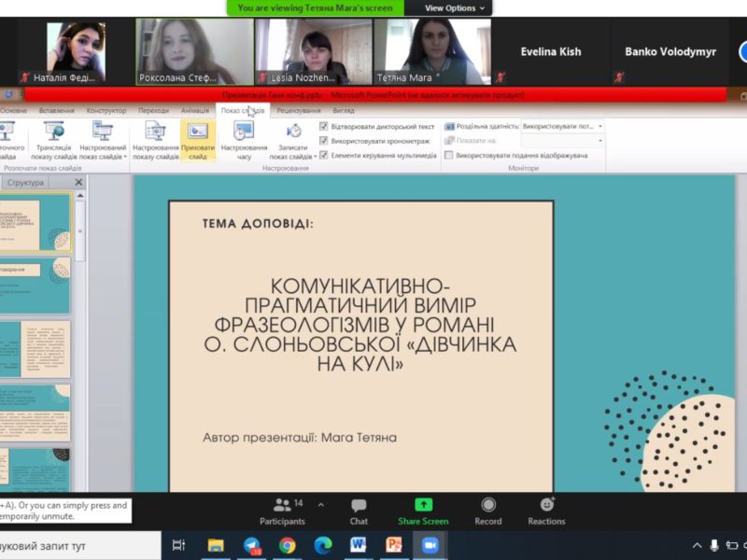Click Set Up Slide Show (Настроювання показу слайдів)
Image resolution: width=747 pixels, height=560 pixels.
pyautogui.click(x=155, y=138)
